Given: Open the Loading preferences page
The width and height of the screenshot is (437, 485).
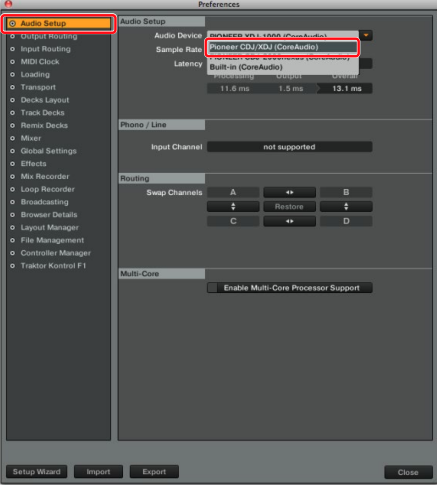Looking at the screenshot, I should 35,74.
